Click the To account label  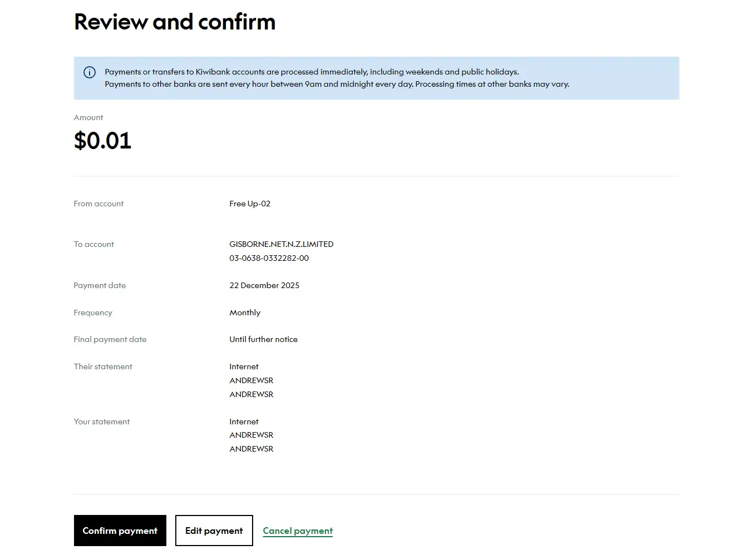coord(93,244)
